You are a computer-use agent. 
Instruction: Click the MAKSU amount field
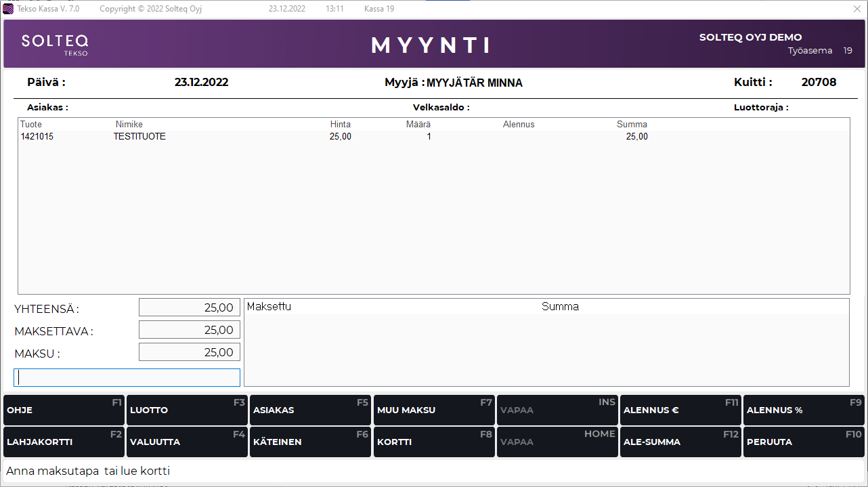tap(190, 352)
